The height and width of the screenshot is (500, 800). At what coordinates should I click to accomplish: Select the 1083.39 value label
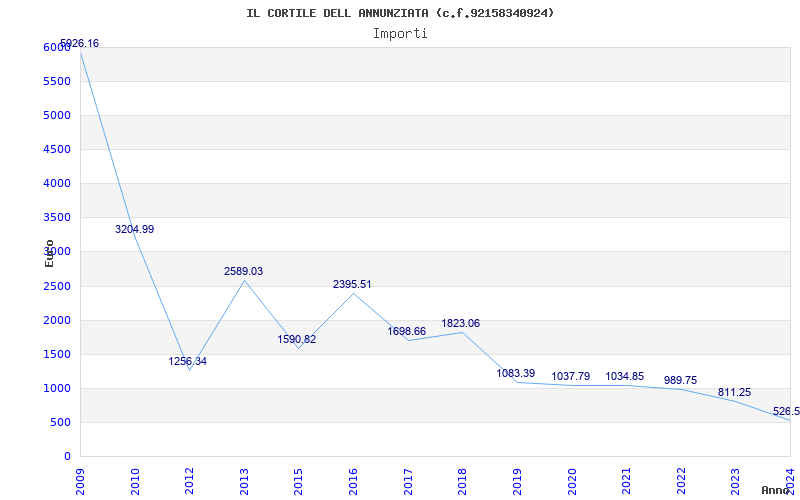coord(516,373)
